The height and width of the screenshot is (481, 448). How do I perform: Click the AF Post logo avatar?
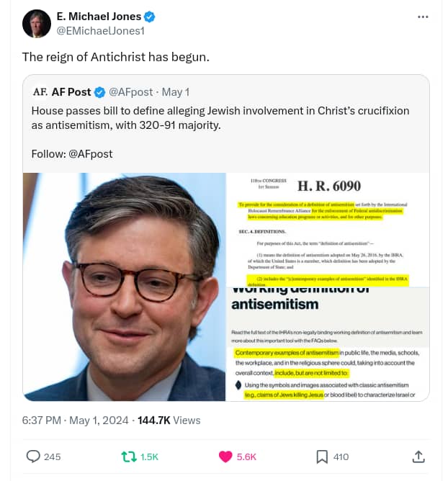[40, 91]
